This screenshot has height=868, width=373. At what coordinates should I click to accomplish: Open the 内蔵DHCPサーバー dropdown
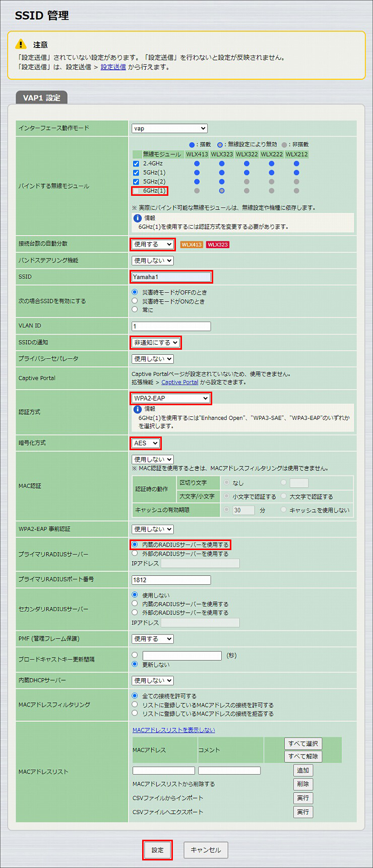[x=153, y=680]
